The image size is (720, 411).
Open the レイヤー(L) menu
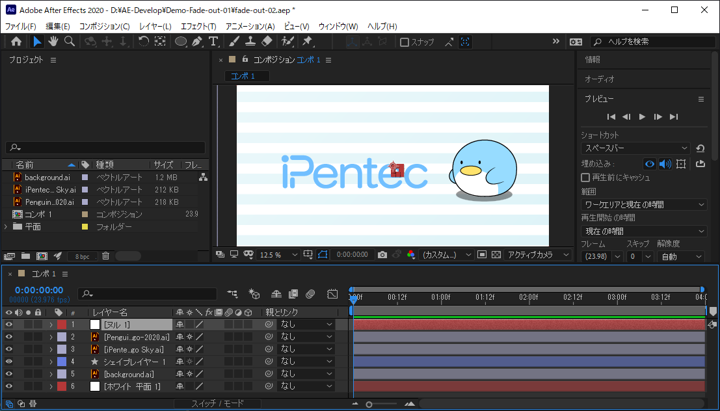point(155,27)
